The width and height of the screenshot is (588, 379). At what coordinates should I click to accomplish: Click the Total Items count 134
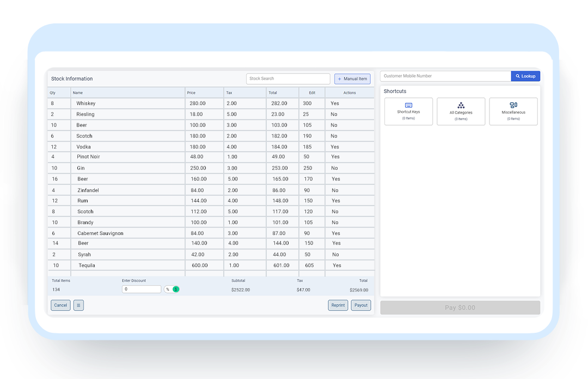56,289
